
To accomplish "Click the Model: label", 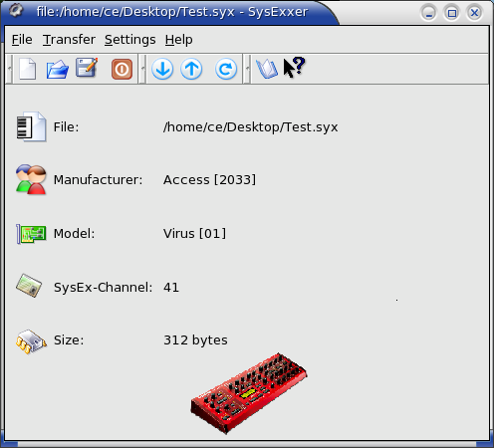I will 74,234.
